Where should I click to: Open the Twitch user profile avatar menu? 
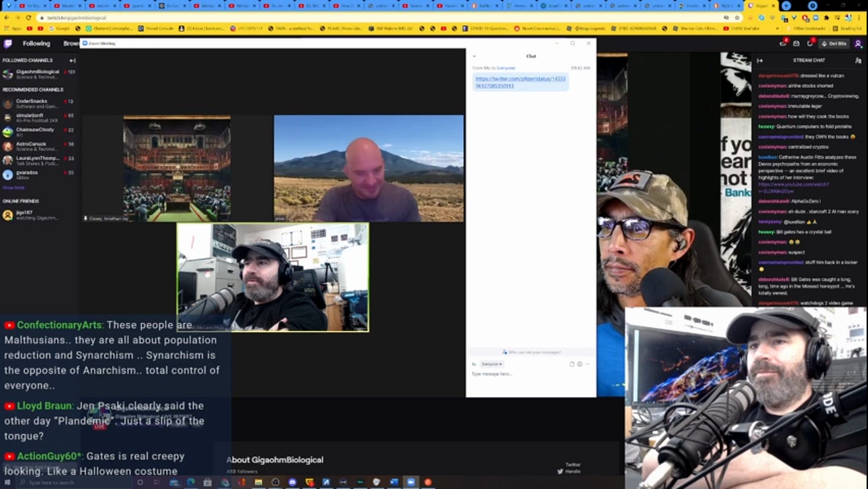pyautogui.click(x=858, y=44)
